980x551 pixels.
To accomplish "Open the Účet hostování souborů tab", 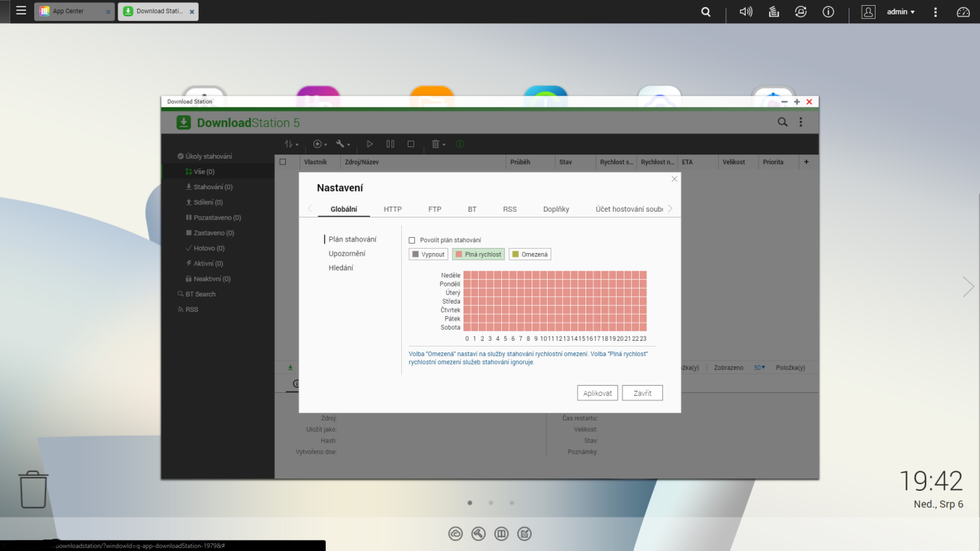I will [629, 209].
